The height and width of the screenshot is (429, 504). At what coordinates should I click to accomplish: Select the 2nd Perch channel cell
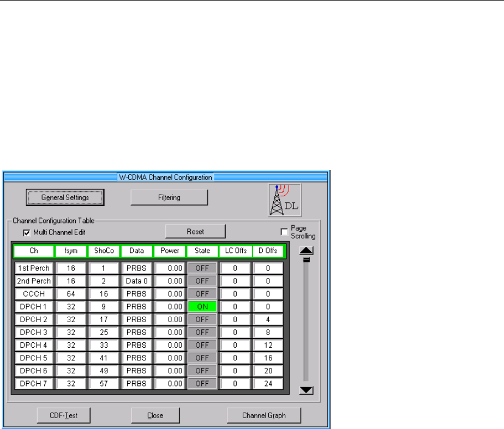point(34,281)
